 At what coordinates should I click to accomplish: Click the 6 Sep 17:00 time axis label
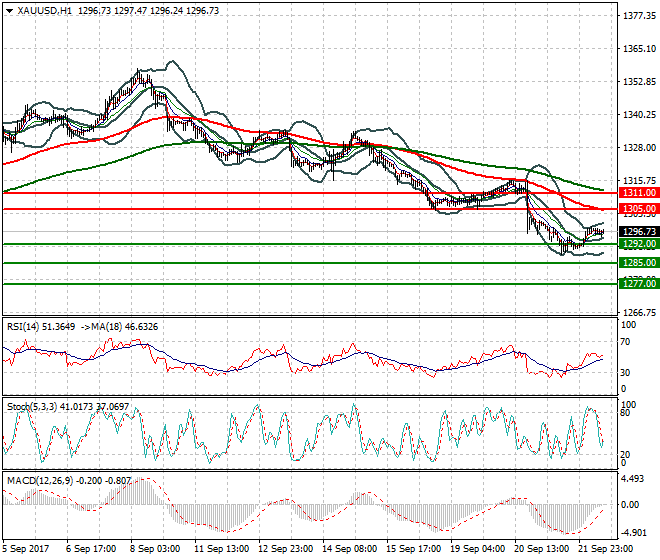(x=91, y=549)
